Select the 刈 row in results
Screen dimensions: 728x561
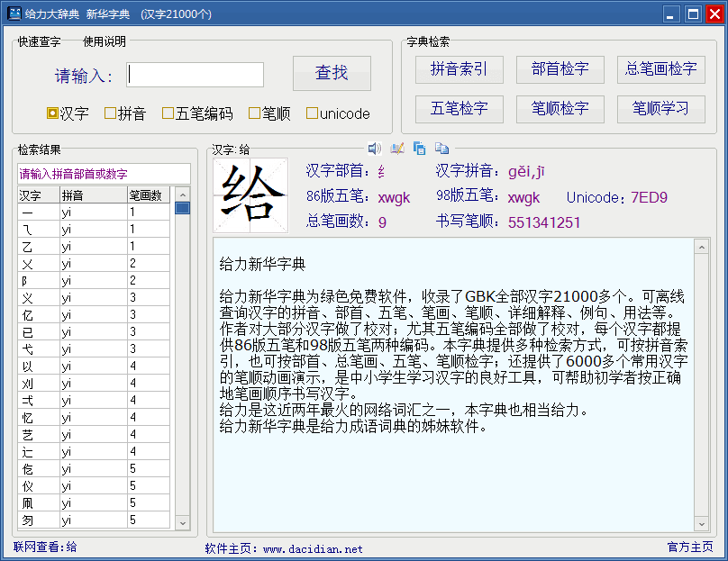(94, 384)
